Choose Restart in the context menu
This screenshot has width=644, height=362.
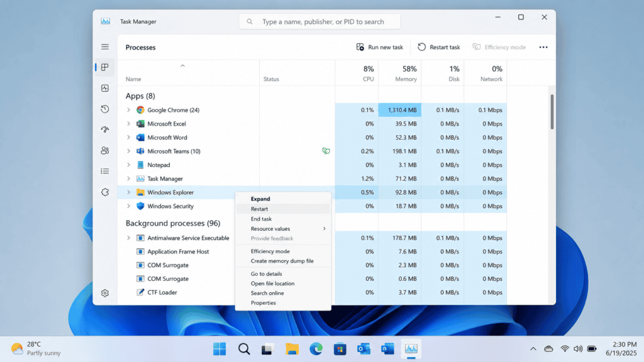tap(283, 209)
